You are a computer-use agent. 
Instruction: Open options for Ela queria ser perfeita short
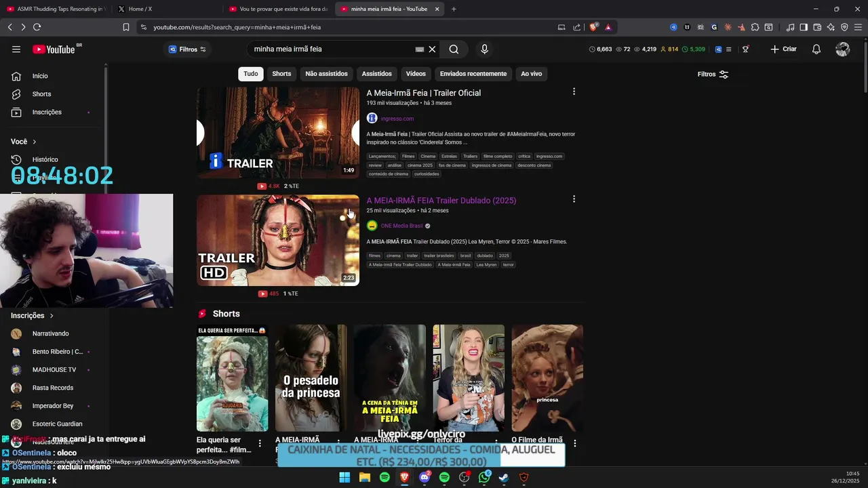click(x=260, y=443)
